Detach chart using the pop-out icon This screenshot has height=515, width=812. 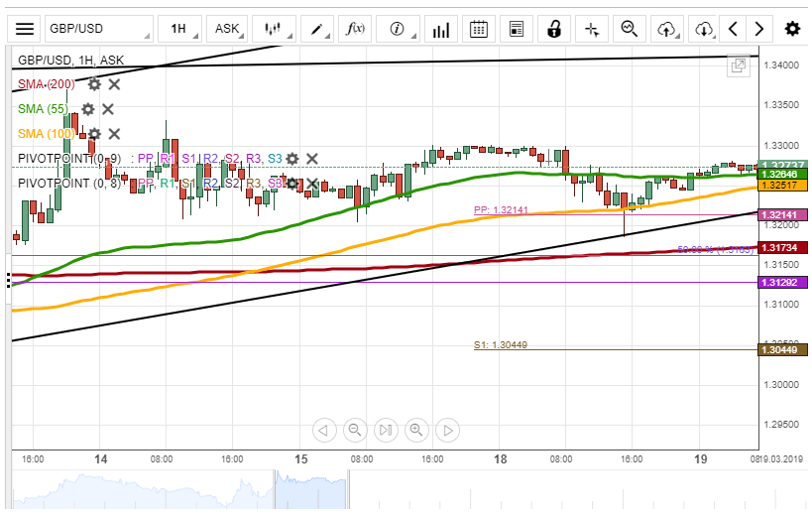click(738, 66)
